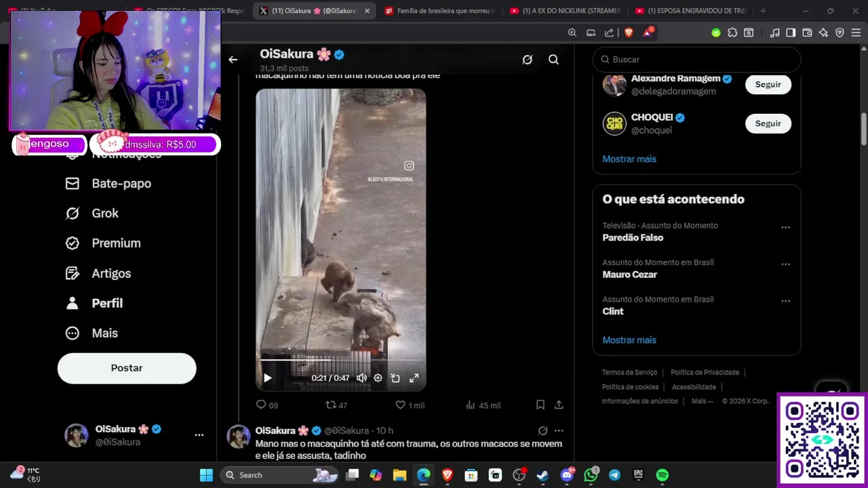Open a new browser tab
The height and width of the screenshot is (488, 868).
763,11
